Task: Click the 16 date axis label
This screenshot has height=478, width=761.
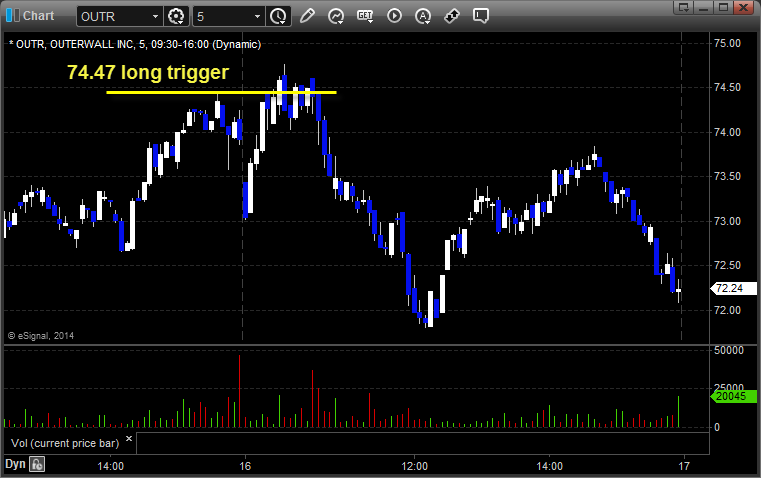Action: 245,466
